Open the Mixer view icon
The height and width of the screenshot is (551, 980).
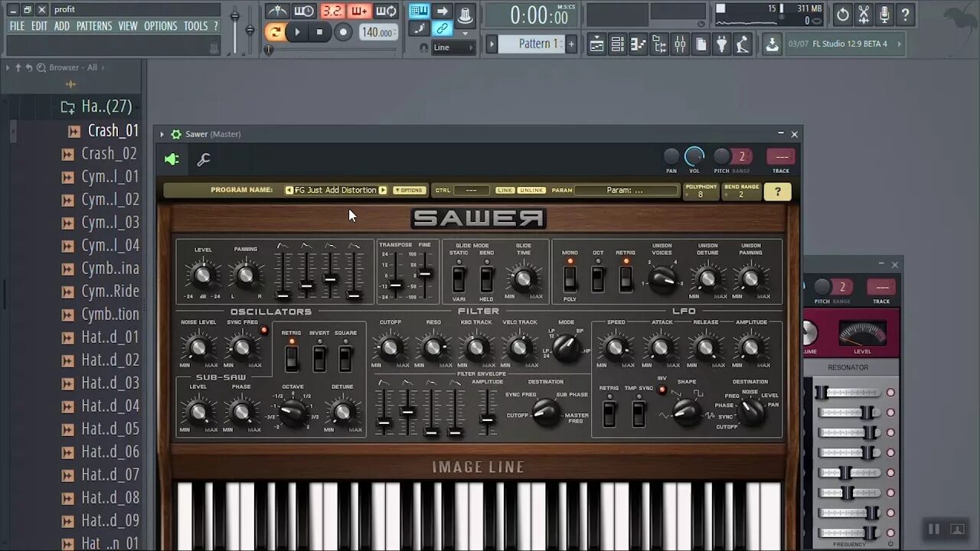point(680,44)
